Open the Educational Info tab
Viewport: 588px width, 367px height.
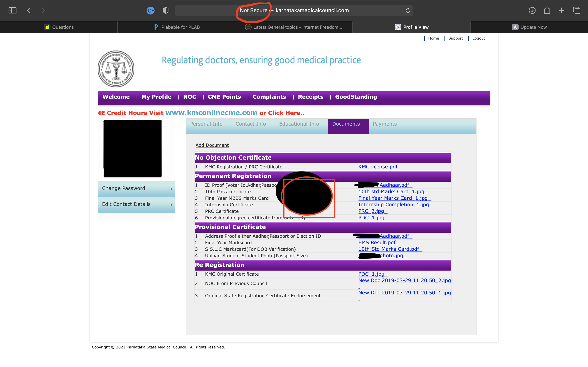[299, 124]
